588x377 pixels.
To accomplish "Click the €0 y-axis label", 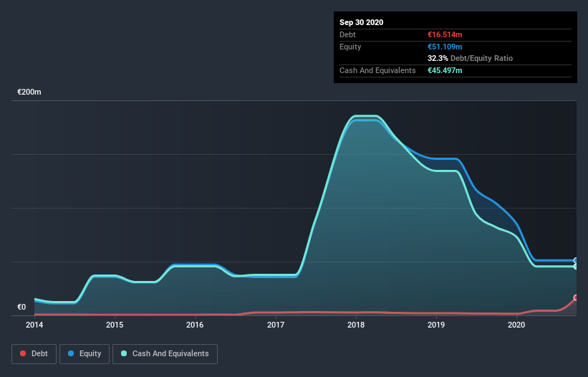I will (x=21, y=307).
